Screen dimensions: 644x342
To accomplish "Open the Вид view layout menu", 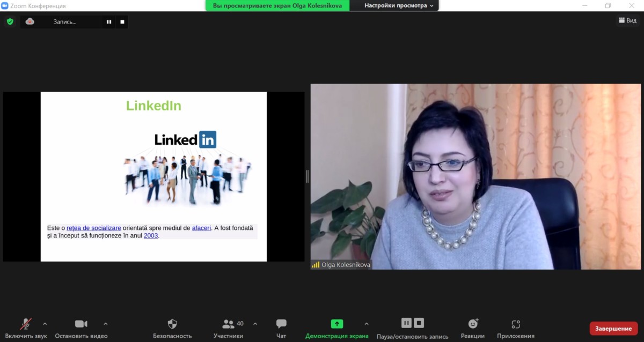I will point(627,20).
